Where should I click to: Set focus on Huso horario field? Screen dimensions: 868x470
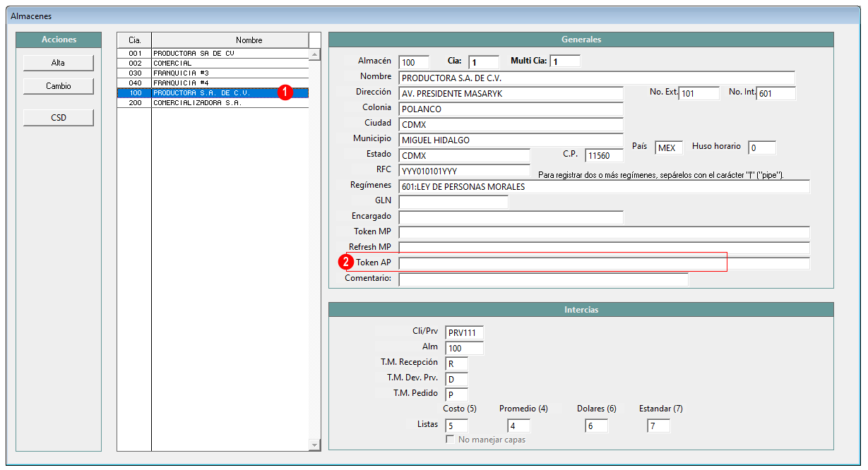762,148
